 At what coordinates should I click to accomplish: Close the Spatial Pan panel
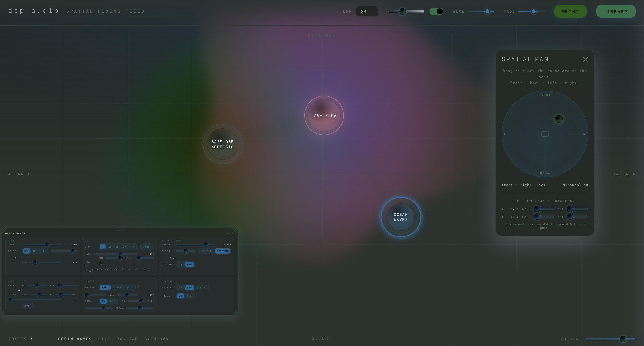585,59
